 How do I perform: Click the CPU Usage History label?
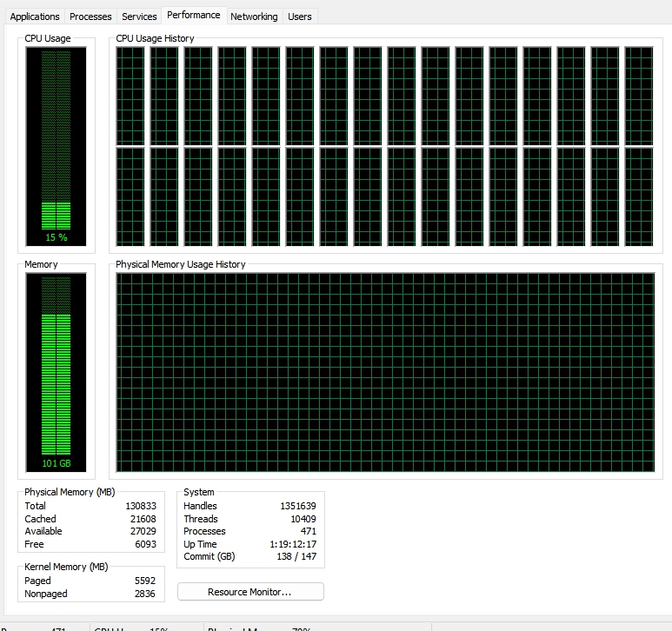click(x=155, y=38)
